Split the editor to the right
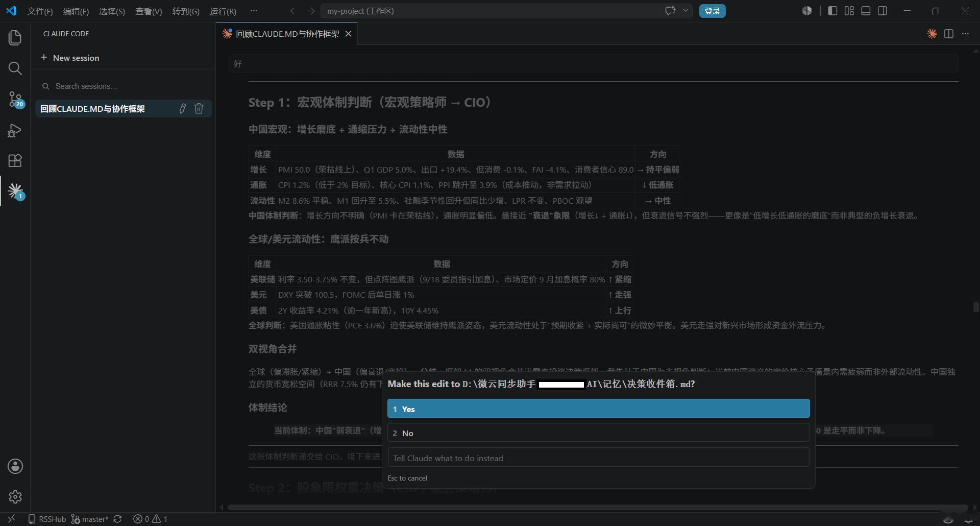The width and height of the screenshot is (980, 526). pos(949,34)
